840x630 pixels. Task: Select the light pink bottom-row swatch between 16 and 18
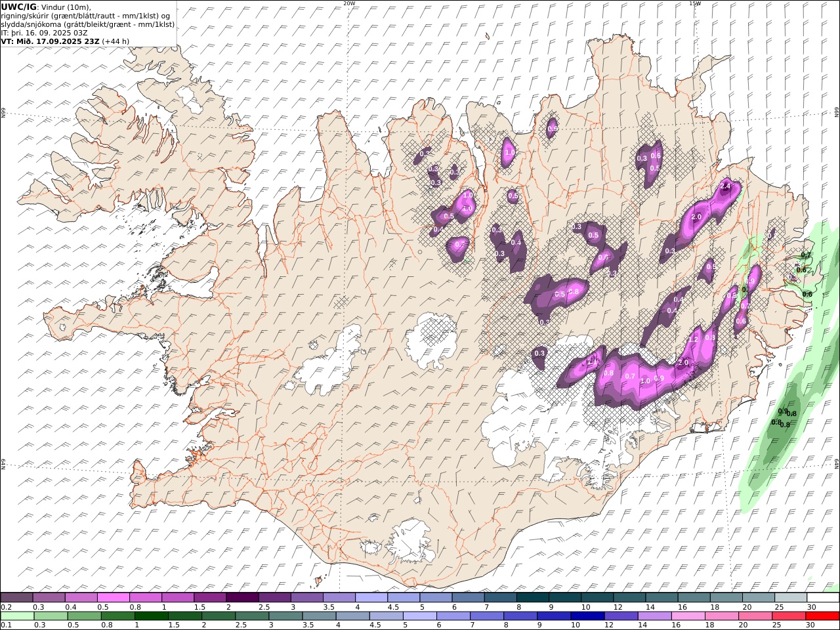tap(687, 616)
